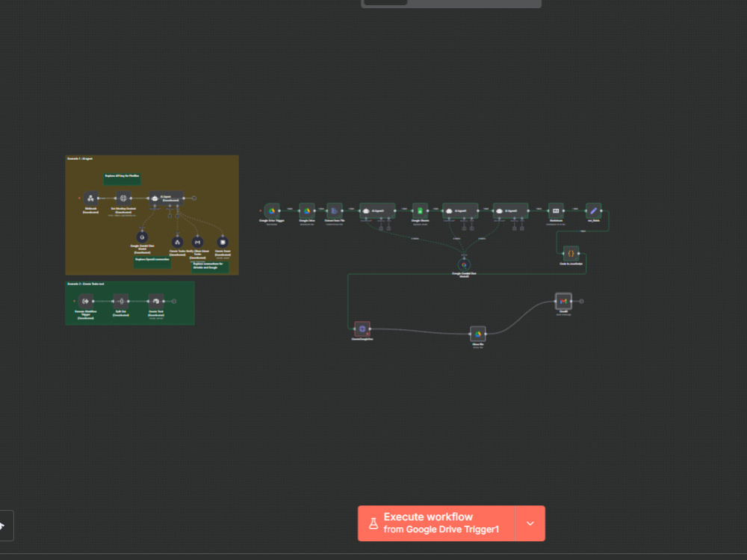Select the Create Tasks tool node
Image resolution: width=747 pixels, height=560 pixels.
coord(177,243)
